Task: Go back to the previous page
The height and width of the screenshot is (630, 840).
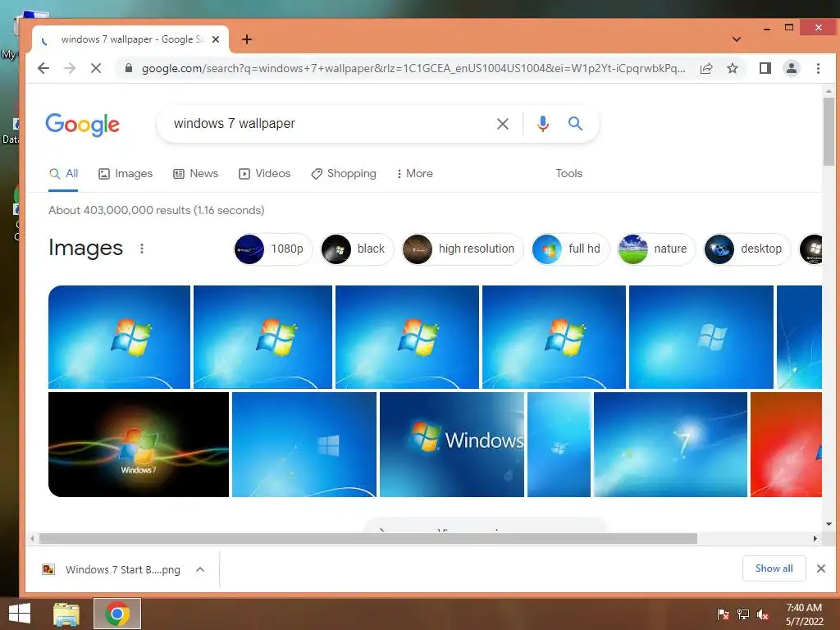Action: (x=43, y=68)
